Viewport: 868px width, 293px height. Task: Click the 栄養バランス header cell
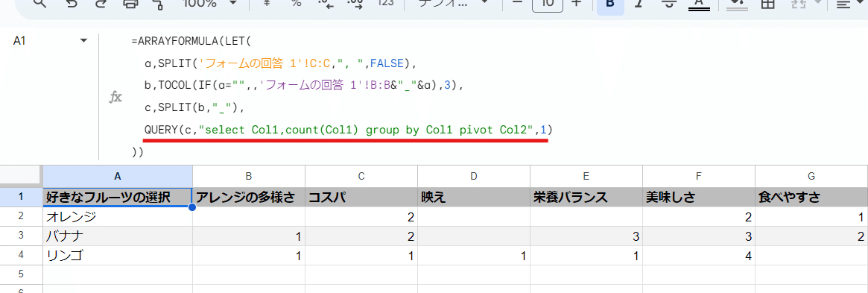pyautogui.click(x=586, y=197)
